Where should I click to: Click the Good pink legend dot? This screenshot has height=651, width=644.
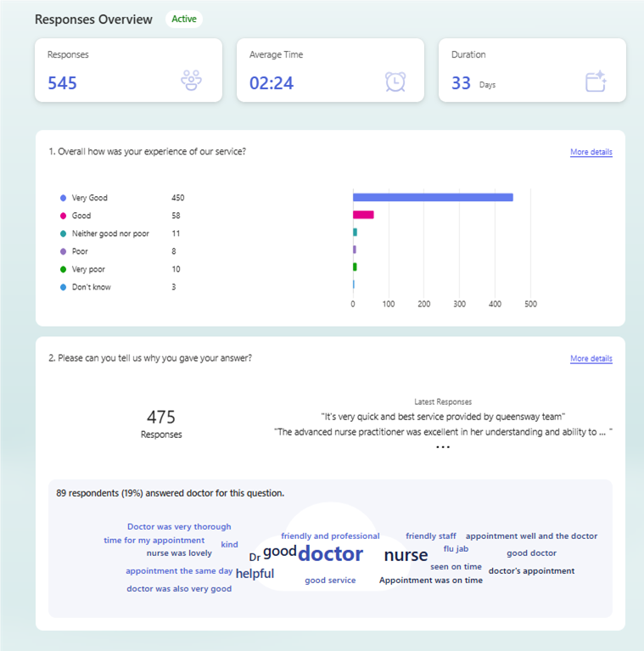click(63, 216)
